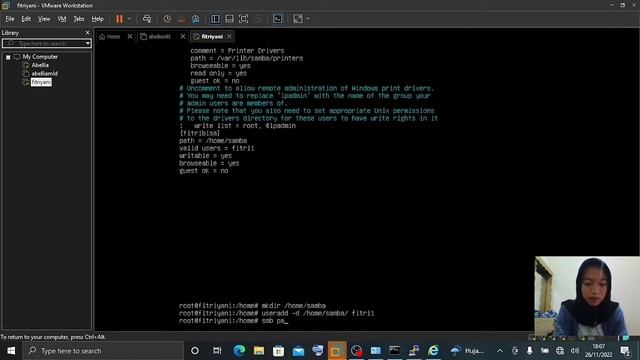Close the Home tab
This screenshot has height=360, width=640.
coord(130,36)
